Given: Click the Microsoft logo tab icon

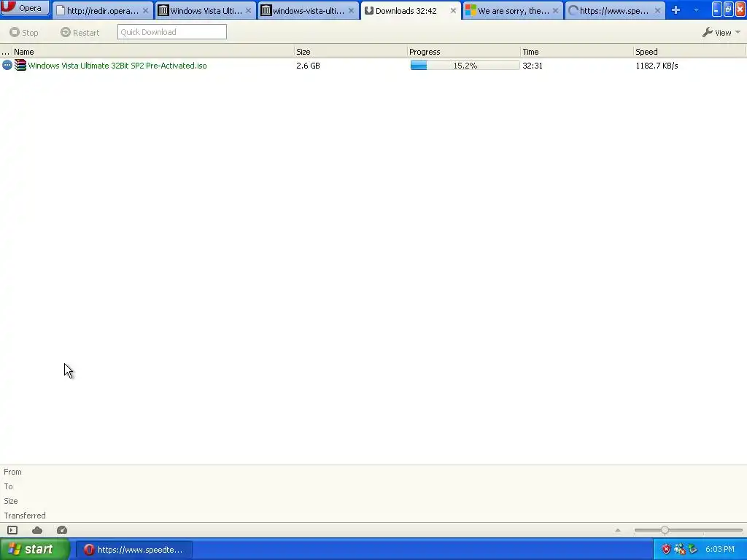Looking at the screenshot, I should (x=471, y=10).
